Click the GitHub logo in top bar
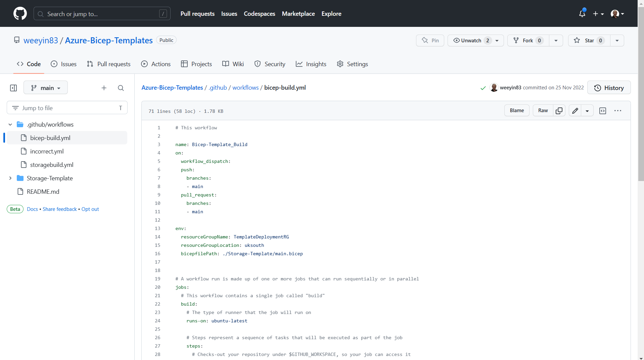 tap(20, 13)
